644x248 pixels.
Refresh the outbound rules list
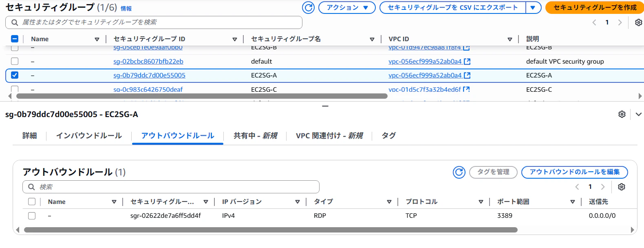click(459, 172)
